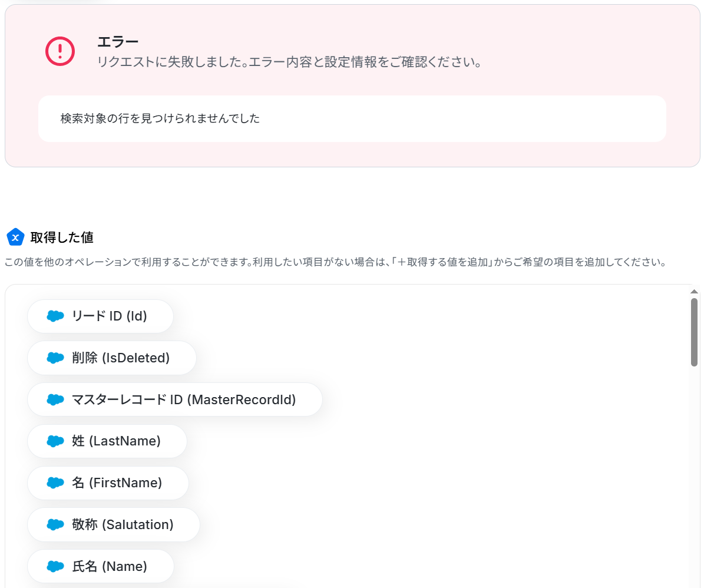Pick the 姓 (LastName) value chip
This screenshot has height=588, width=704.
click(x=115, y=441)
